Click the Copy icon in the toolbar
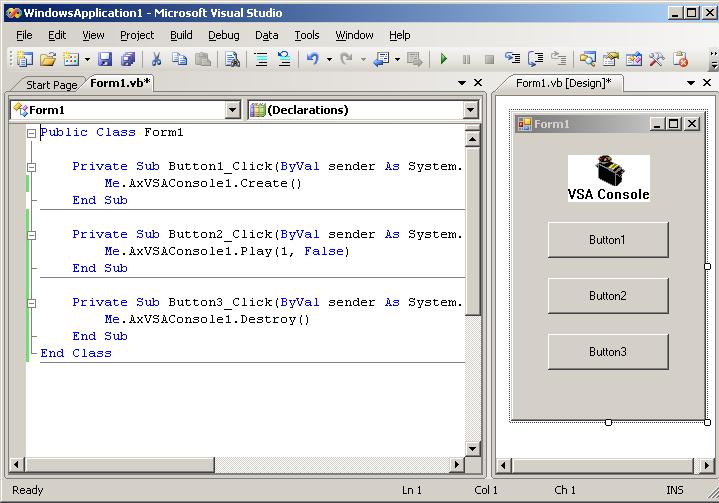This screenshot has height=503, width=719. 179,59
